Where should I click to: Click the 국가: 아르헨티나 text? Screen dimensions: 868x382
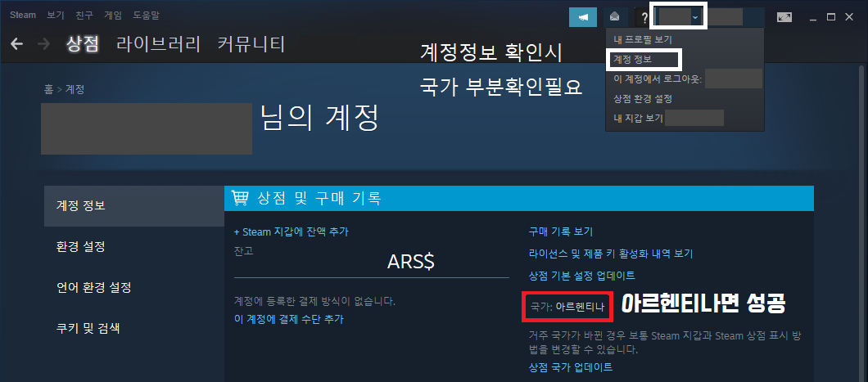(567, 306)
